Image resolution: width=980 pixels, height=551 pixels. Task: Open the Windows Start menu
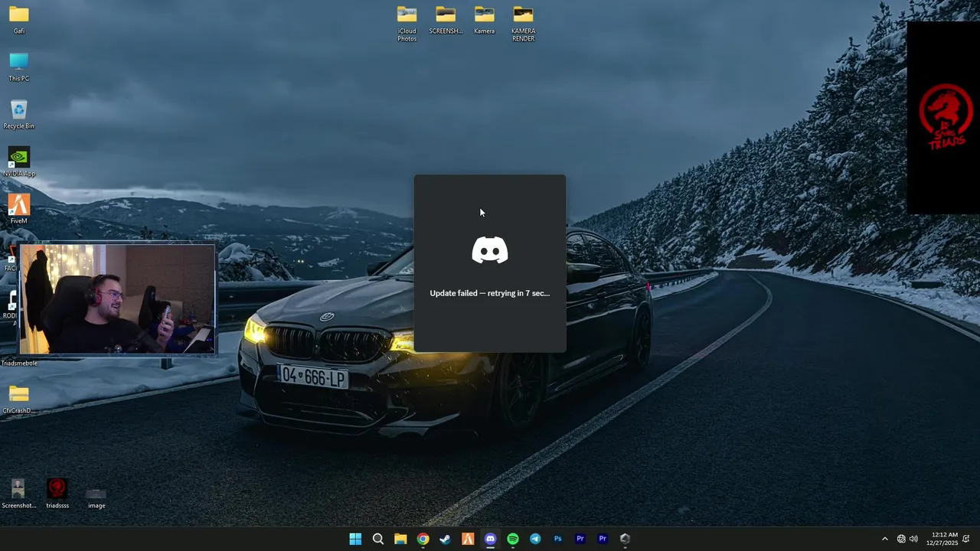[x=355, y=539]
